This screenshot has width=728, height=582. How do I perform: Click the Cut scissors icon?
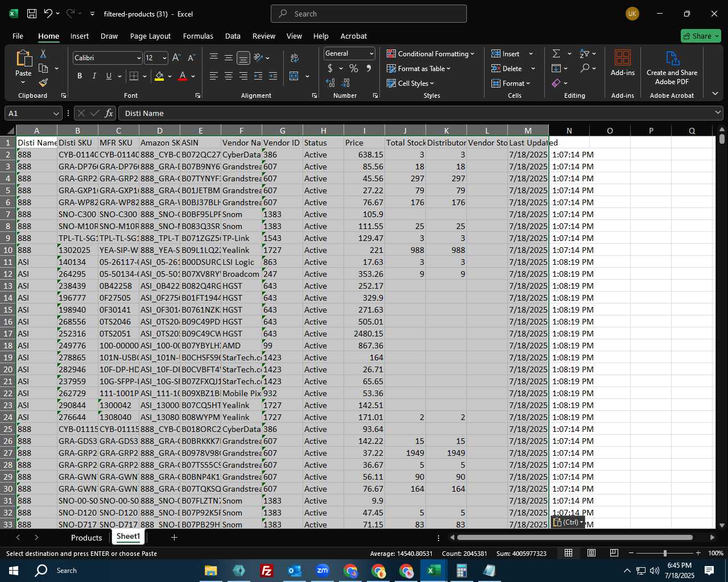pos(43,53)
